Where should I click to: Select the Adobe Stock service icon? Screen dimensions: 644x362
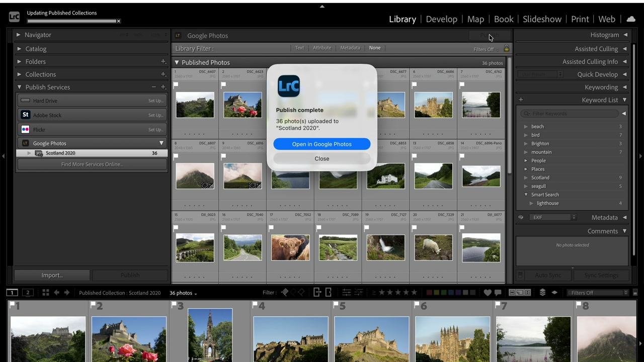25,115
